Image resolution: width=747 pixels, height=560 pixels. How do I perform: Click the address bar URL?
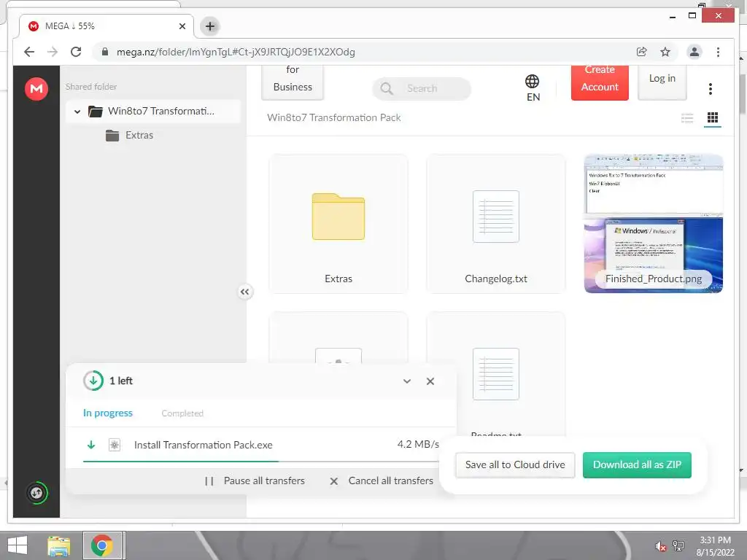coord(236,52)
